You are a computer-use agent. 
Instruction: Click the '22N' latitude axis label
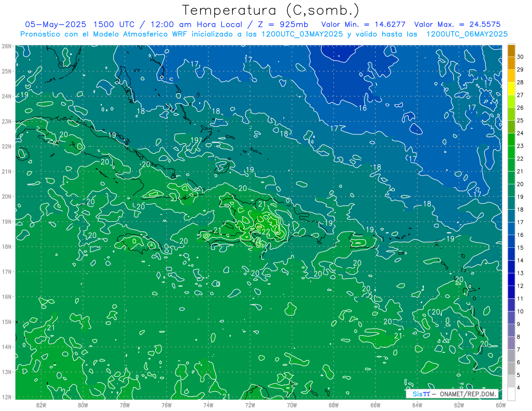click(7, 146)
